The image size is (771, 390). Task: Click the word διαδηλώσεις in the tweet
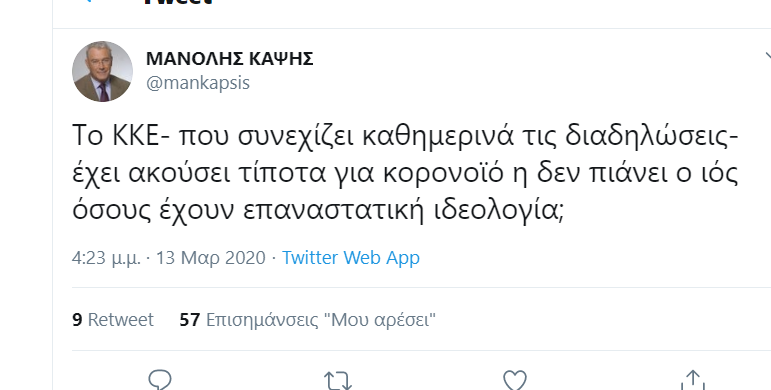(649, 136)
